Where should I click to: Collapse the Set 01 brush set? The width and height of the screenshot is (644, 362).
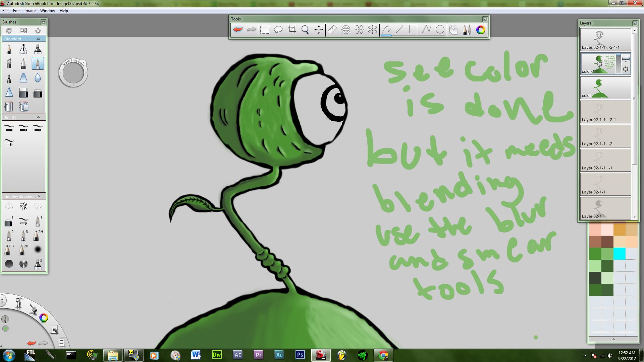[x=38, y=118]
